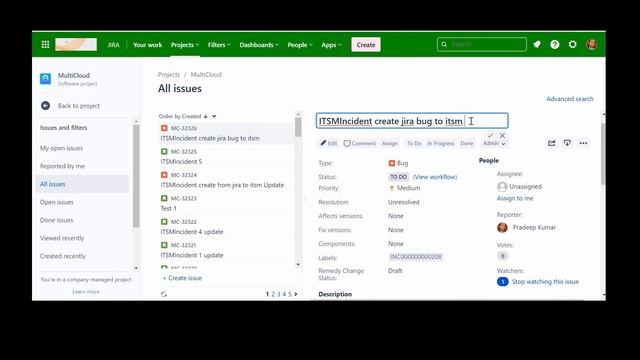The image size is (640, 360).
Task: Click the story icon of MC-32321
Action: tap(164, 245)
